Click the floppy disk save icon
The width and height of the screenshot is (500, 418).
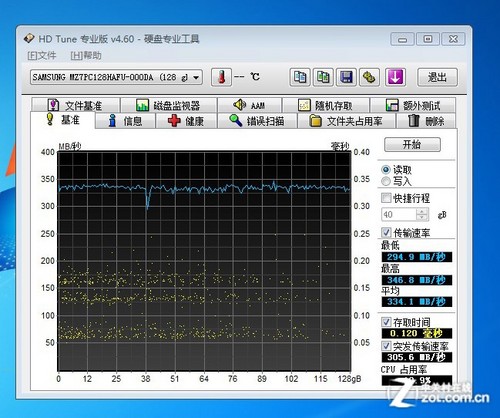[x=346, y=77]
